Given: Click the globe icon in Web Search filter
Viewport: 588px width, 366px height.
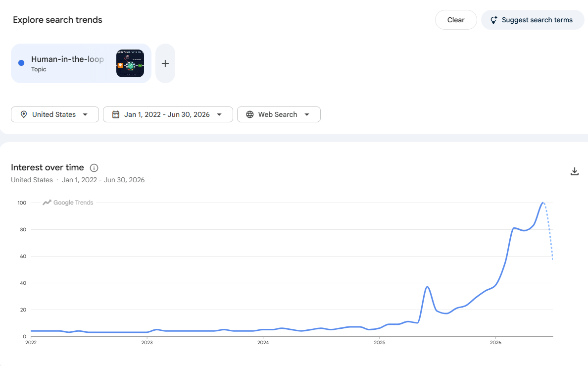Looking at the screenshot, I should [250, 114].
